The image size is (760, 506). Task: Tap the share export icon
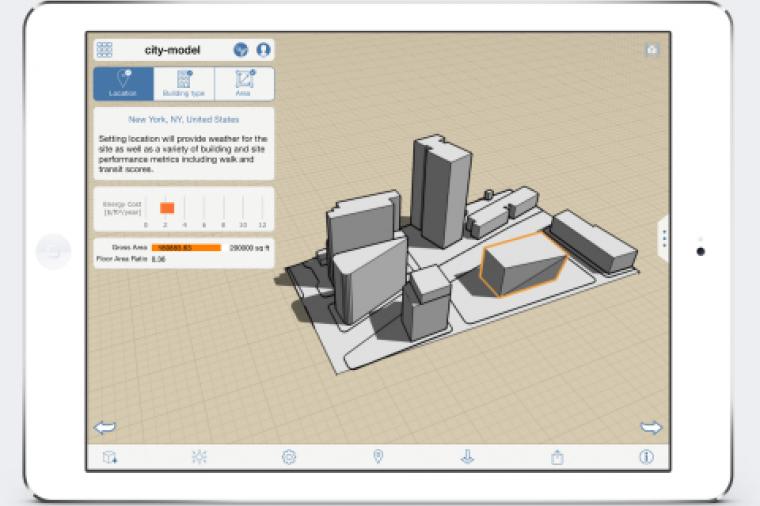[557, 457]
